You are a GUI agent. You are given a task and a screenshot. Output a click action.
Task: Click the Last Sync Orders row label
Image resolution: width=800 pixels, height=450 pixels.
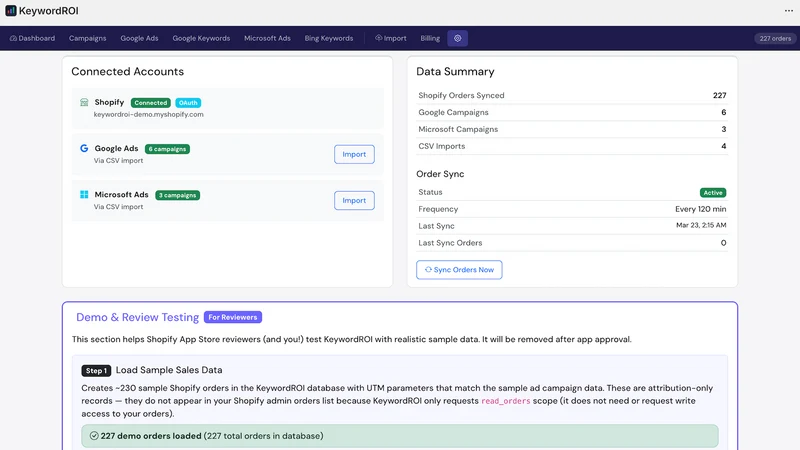point(450,243)
